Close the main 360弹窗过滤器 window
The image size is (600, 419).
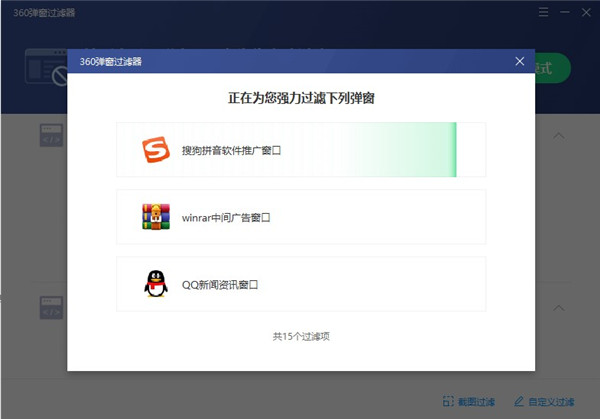pos(586,12)
